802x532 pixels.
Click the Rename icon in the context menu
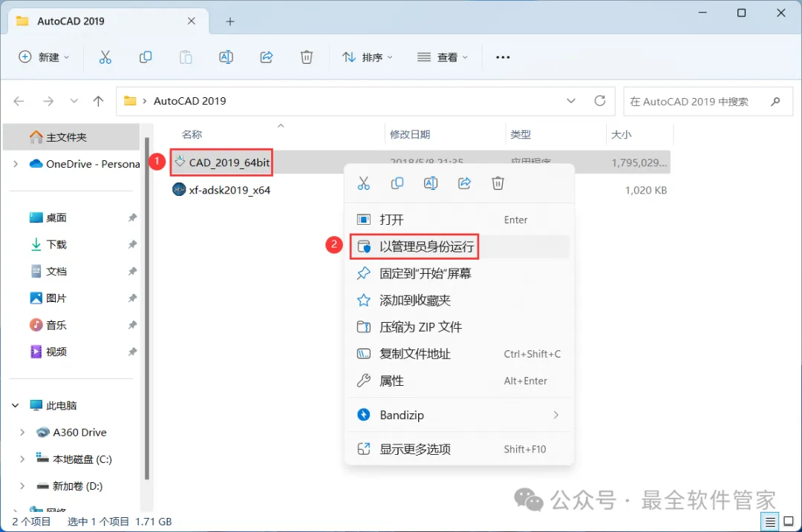tap(431, 183)
